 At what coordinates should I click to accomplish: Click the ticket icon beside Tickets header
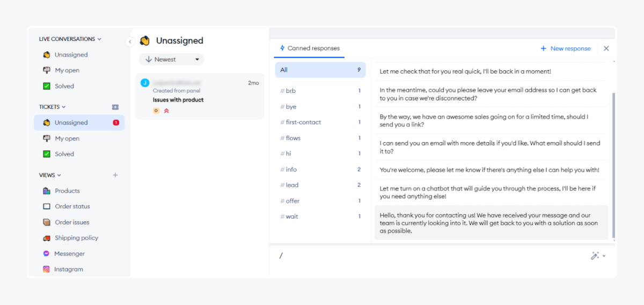point(115,107)
